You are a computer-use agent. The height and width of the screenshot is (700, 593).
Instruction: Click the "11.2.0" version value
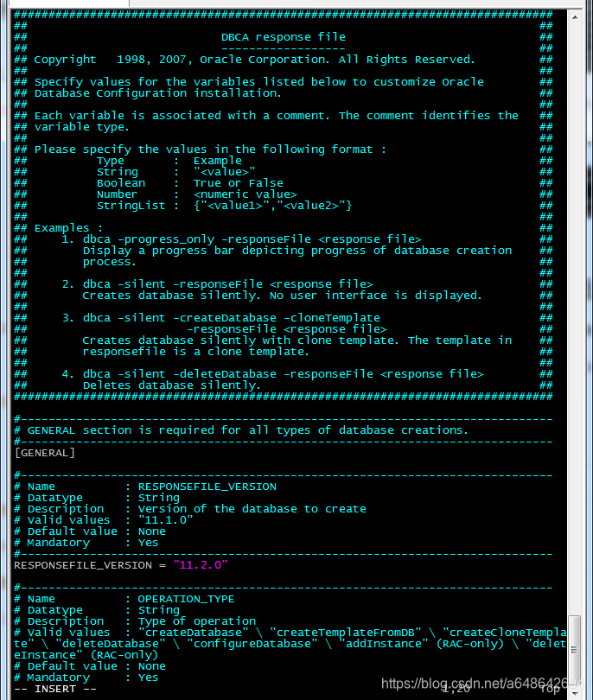pos(201,564)
